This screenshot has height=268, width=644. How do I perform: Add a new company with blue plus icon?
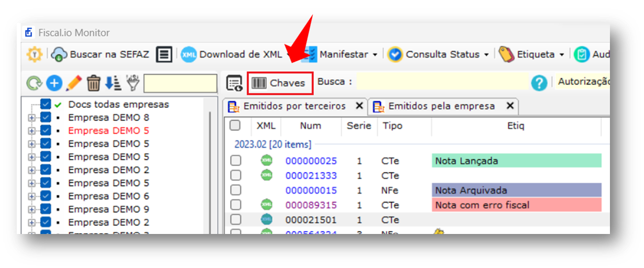coord(54,83)
